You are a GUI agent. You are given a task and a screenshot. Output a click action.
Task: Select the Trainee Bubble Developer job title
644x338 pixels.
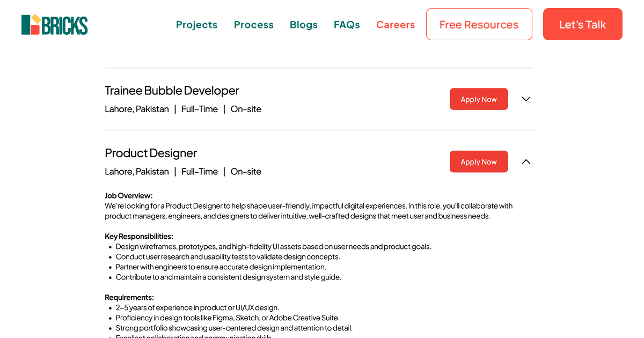[x=172, y=91]
